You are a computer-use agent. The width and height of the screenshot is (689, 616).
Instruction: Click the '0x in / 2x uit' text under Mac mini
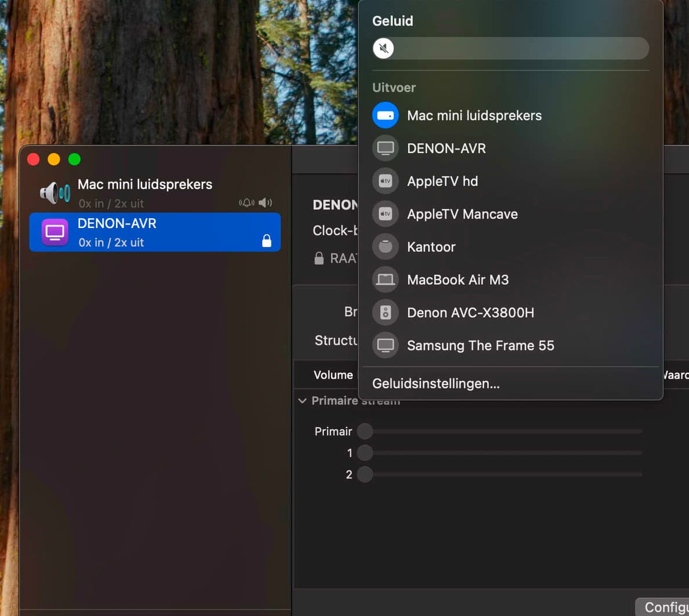coord(111,204)
